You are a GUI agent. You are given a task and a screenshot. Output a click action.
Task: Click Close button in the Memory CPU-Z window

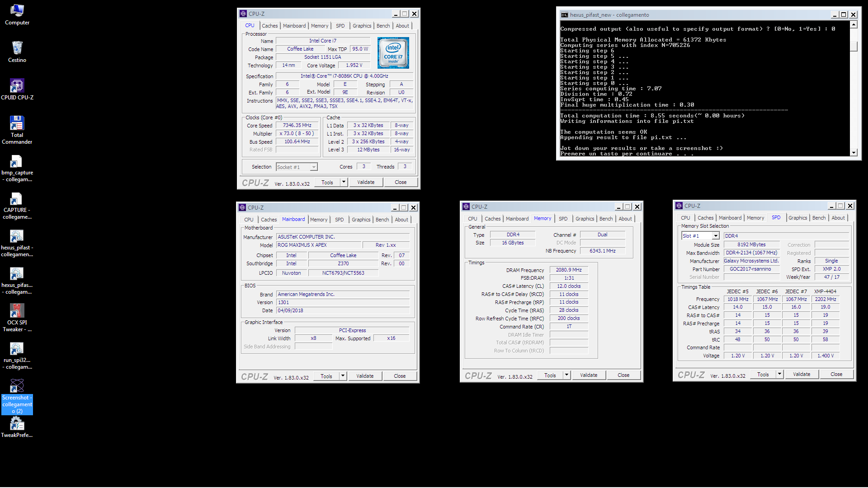(x=623, y=375)
